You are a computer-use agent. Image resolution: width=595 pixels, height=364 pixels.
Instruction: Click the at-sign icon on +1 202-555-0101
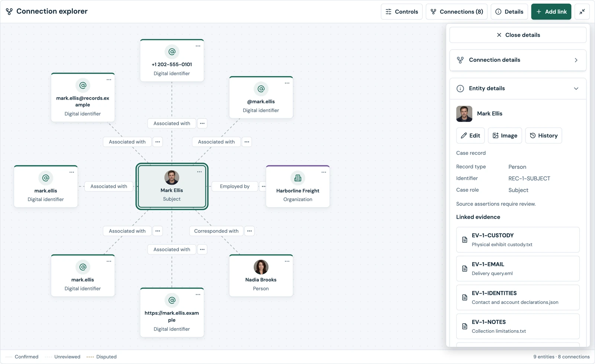coord(172,52)
